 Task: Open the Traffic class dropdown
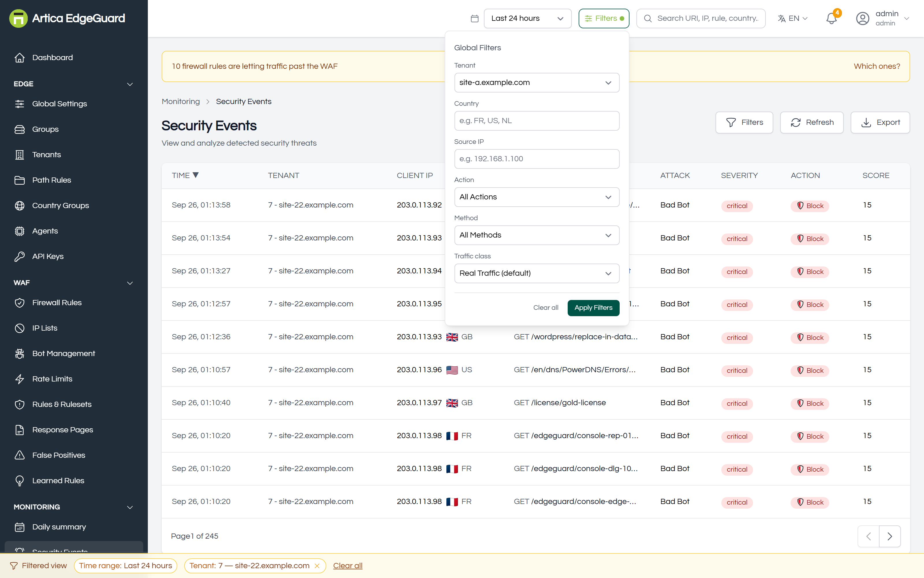[x=536, y=273]
